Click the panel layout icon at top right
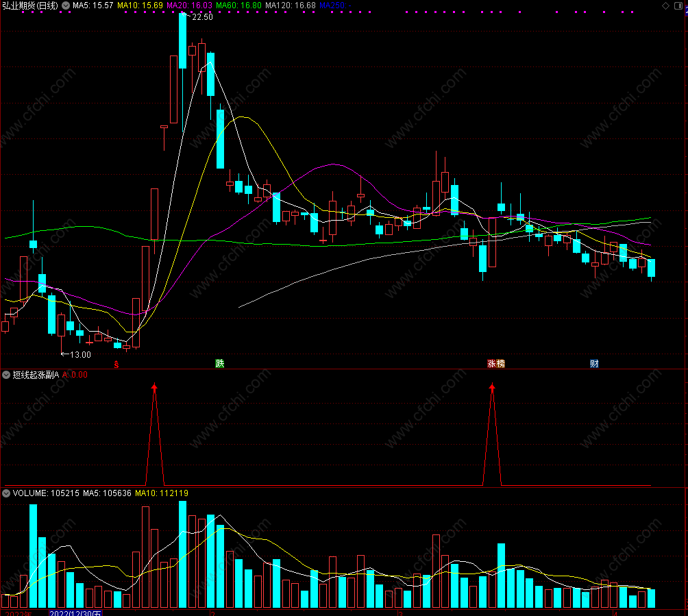 point(678,5)
